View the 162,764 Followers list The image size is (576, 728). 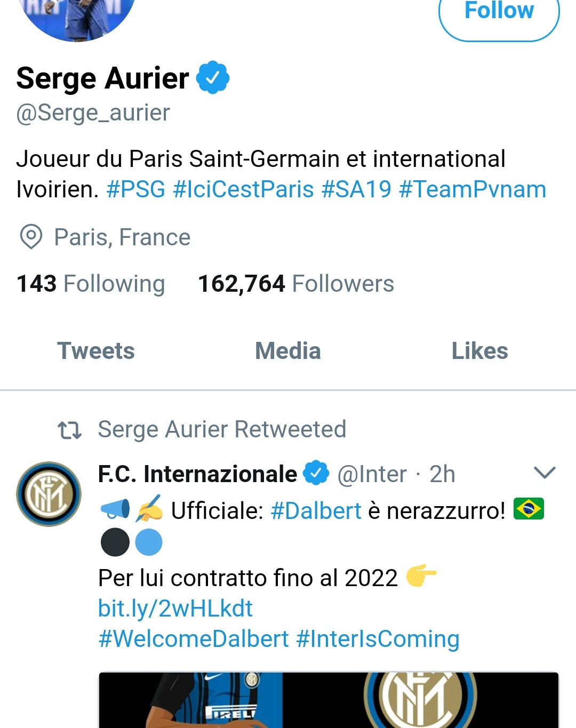(x=296, y=284)
